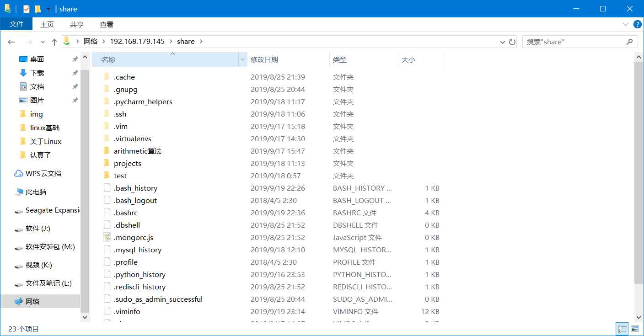
Task: Click the file list scrollbar thumb
Action: (x=639, y=172)
